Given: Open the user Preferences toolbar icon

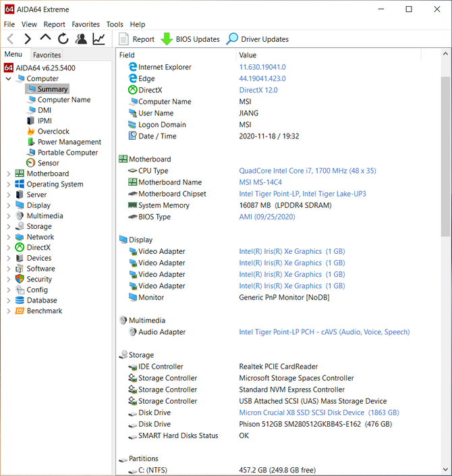Looking at the screenshot, I should click(81, 39).
